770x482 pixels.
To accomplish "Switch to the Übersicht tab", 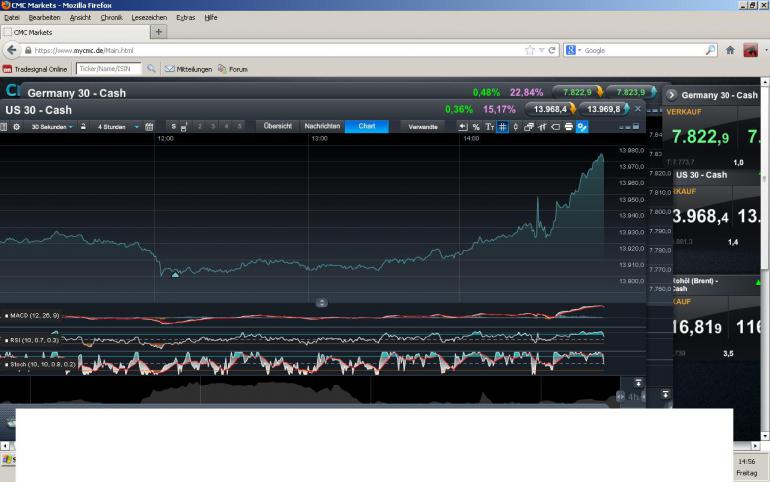I will [x=277, y=126].
